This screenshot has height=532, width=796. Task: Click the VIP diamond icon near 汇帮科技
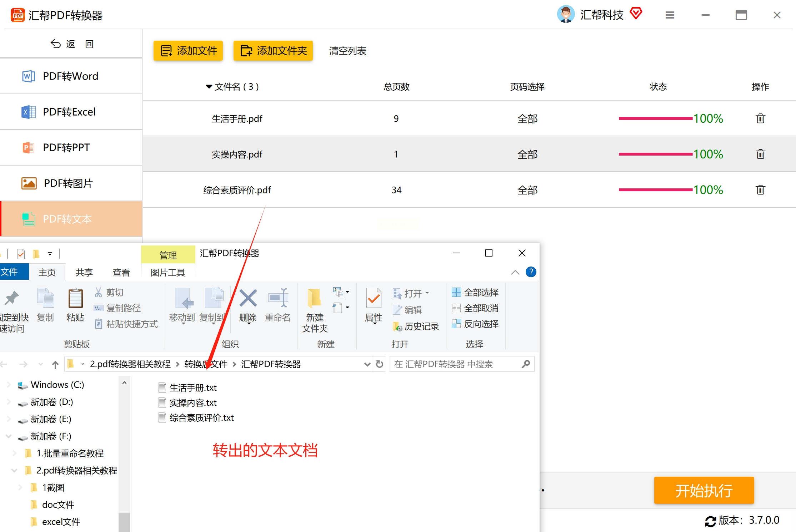(x=636, y=14)
